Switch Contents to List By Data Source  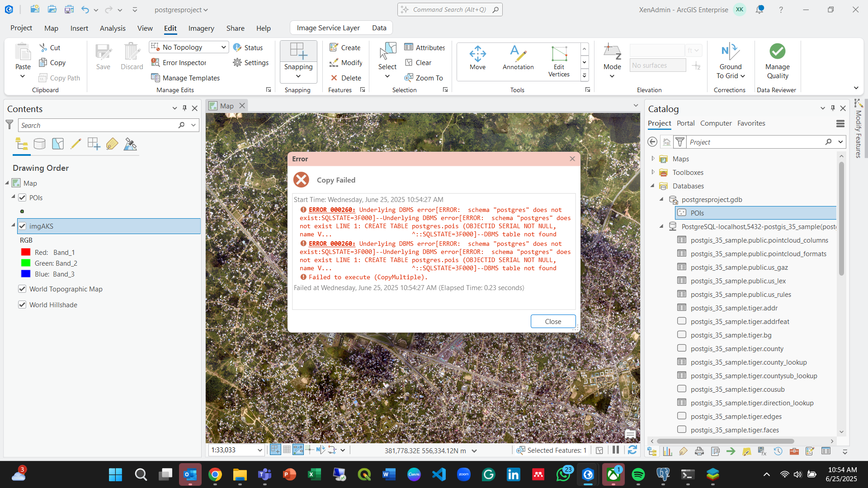click(x=40, y=144)
